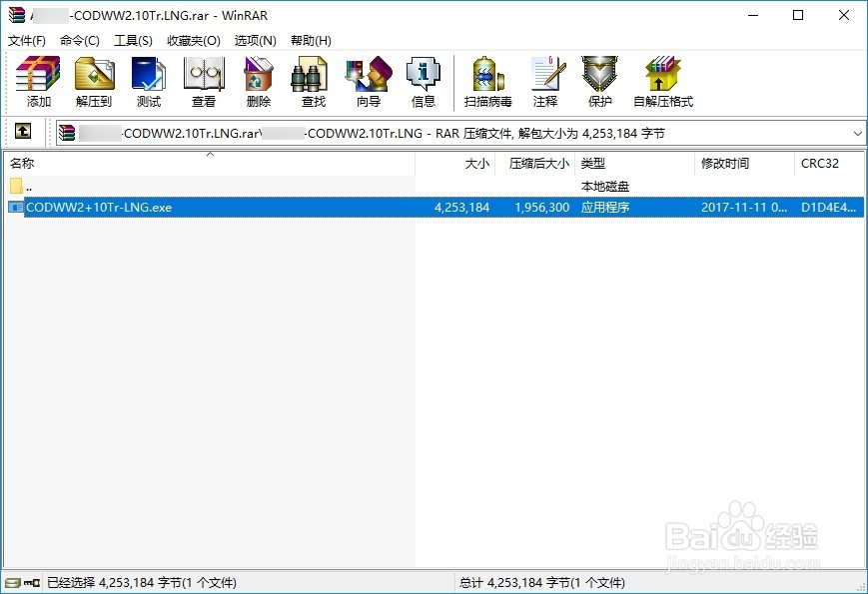Sort by 修改时间 column header
This screenshot has width=868, height=594.
[744, 163]
